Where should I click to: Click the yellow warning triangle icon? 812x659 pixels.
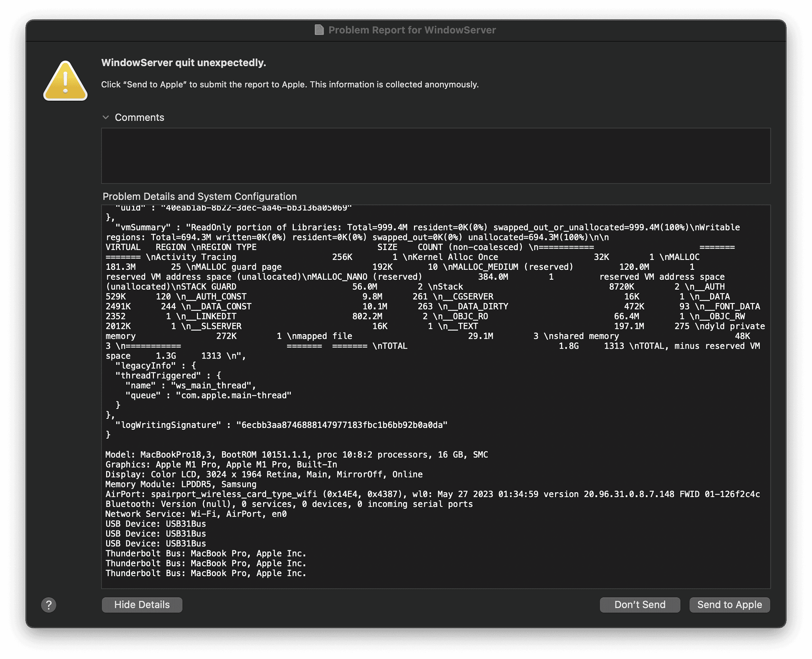pos(65,80)
